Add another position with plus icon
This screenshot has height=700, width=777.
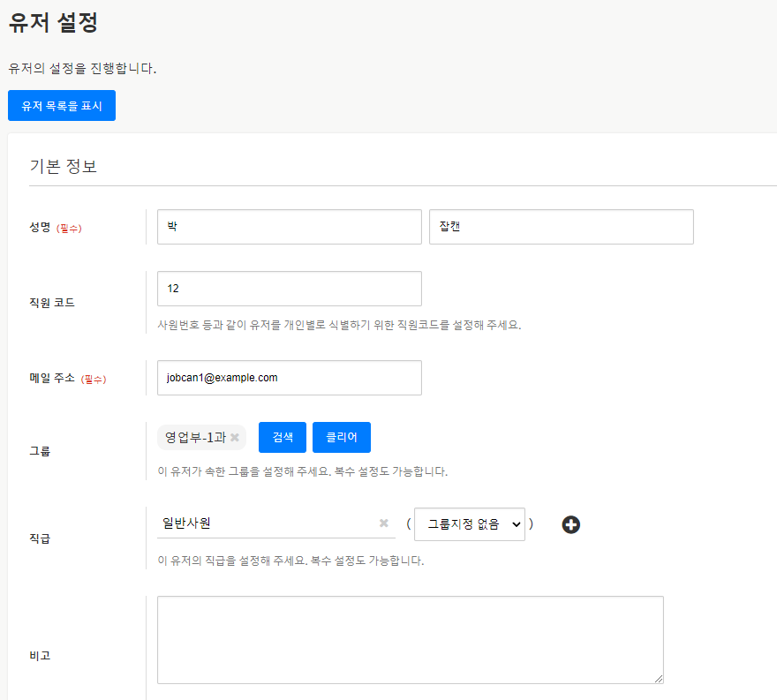coord(571,524)
